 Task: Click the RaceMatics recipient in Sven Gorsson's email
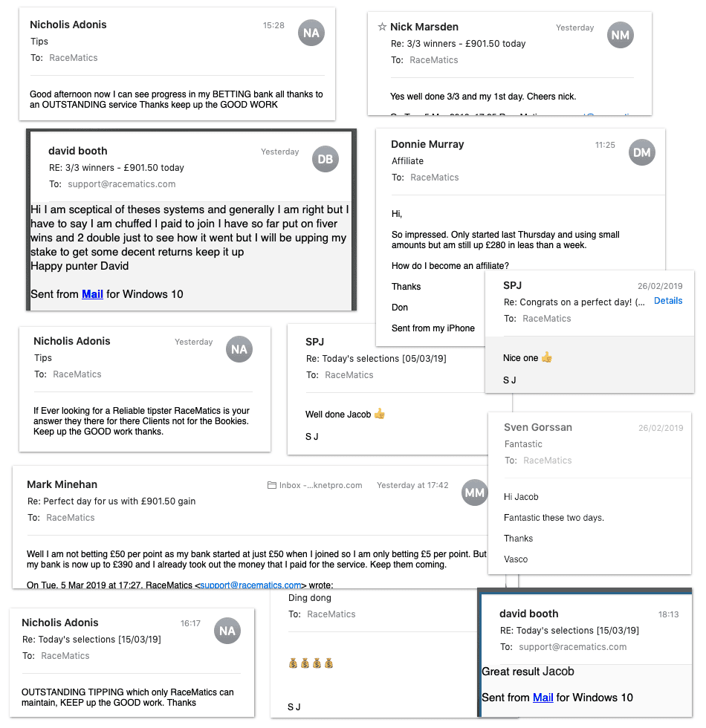(548, 460)
